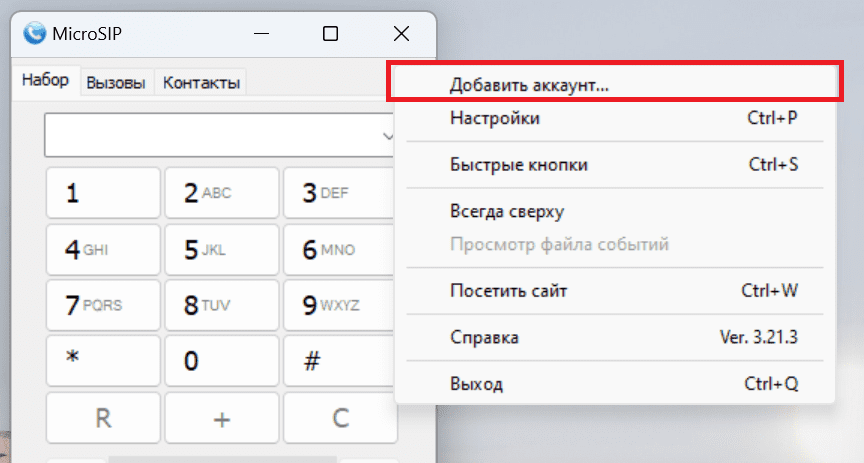
Task: Choose Выход to quit MicroSIP
Action: [x=614, y=384]
